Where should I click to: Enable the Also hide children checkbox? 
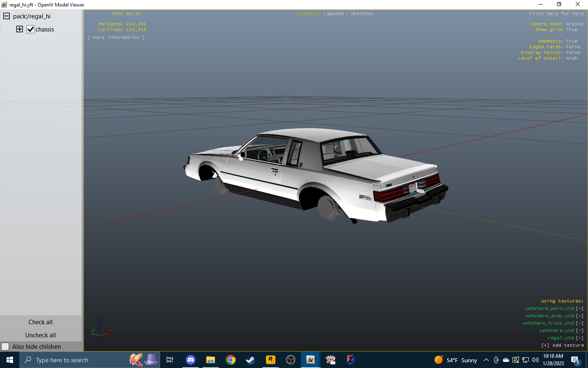tap(5, 346)
